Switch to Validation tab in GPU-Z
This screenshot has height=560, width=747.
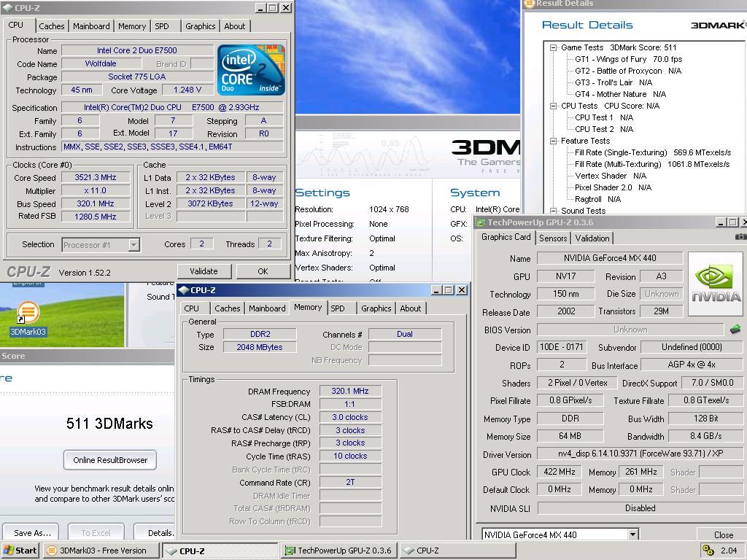pyautogui.click(x=592, y=238)
